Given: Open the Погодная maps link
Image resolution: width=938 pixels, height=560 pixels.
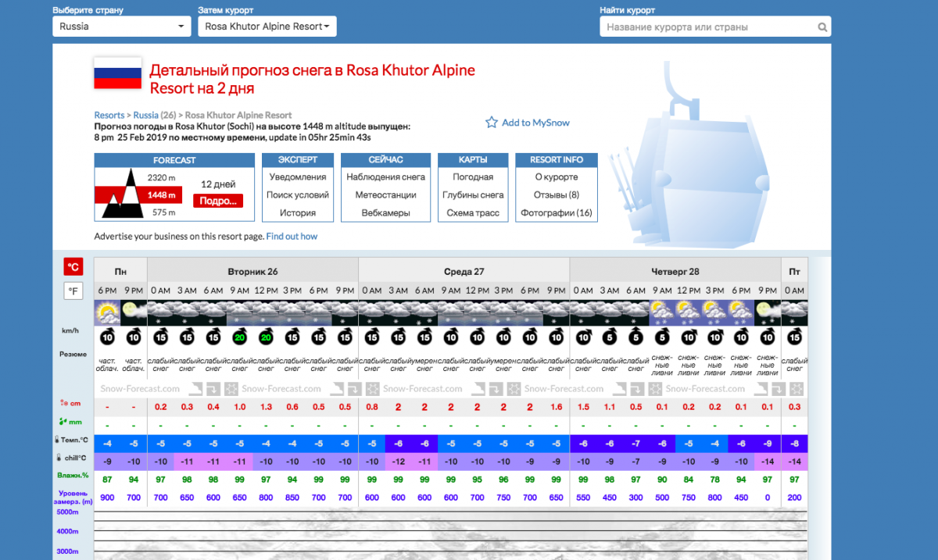Looking at the screenshot, I should (473, 177).
